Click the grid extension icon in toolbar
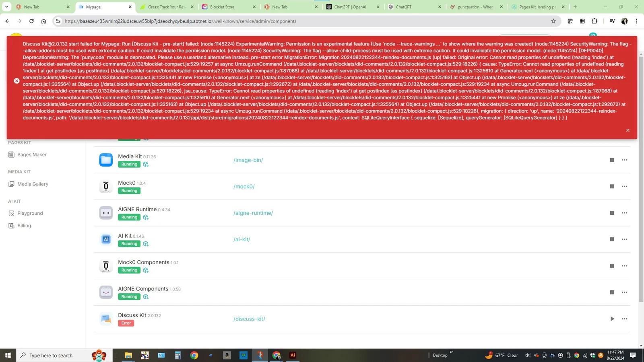 (582, 21)
